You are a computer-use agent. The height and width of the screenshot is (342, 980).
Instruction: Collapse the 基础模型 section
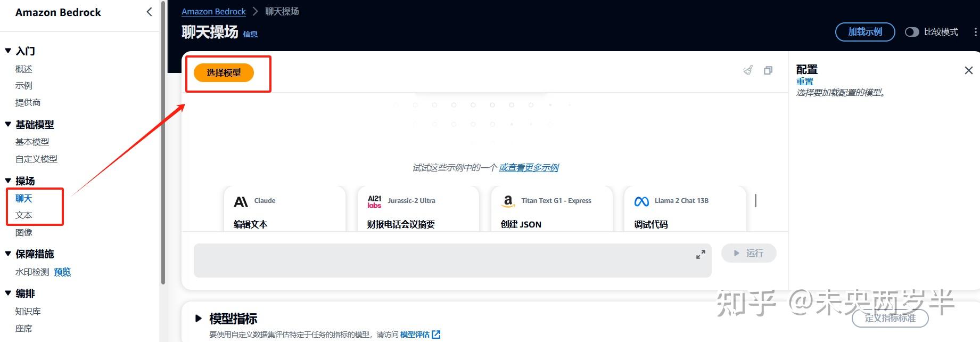click(x=8, y=124)
